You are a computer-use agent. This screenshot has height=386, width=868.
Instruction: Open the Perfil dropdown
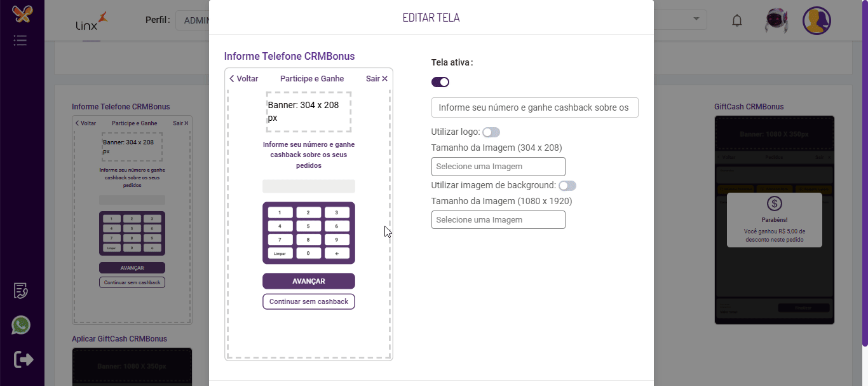pyautogui.click(x=193, y=20)
